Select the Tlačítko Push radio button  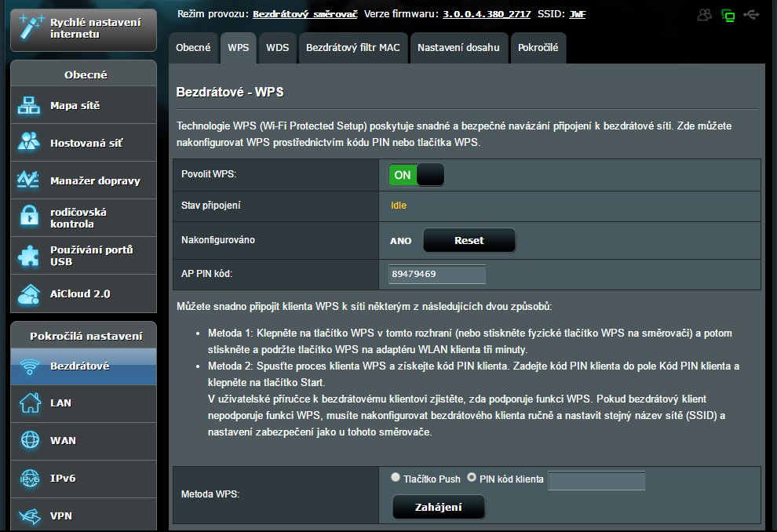[x=395, y=478]
